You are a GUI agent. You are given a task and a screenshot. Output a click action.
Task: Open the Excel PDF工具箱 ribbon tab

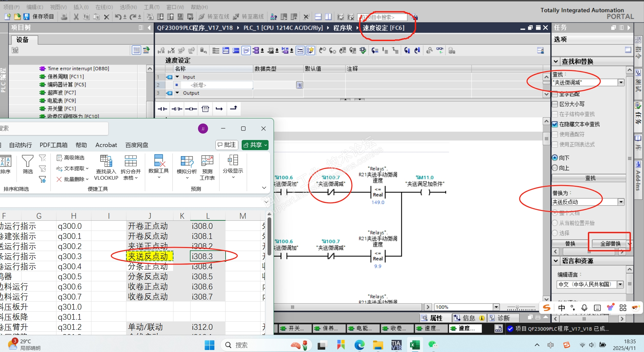[53, 145]
